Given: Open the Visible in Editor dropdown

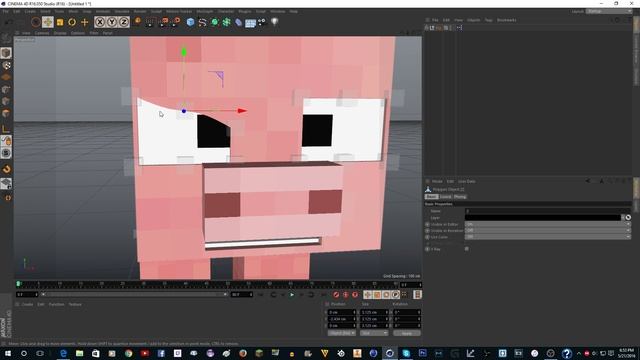Looking at the screenshot, I should (x=547, y=224).
